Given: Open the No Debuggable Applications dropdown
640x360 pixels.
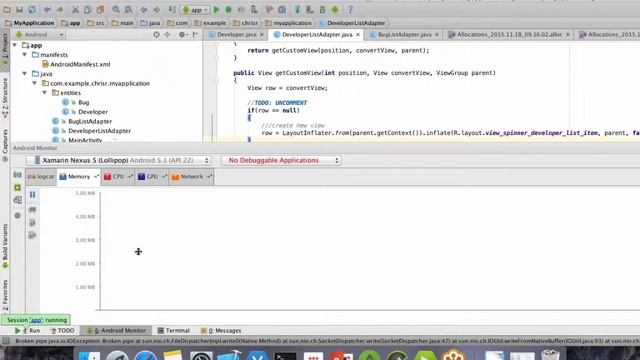Looking at the screenshot, I should click(281, 160).
